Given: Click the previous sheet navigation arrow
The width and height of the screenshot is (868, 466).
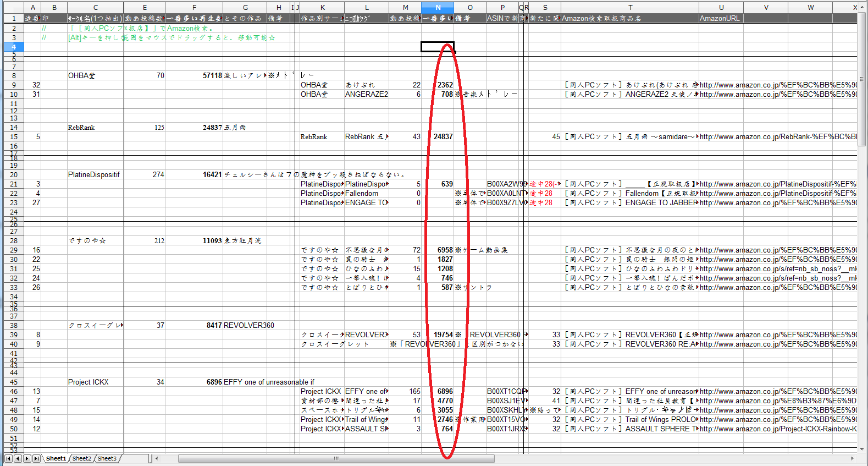Looking at the screenshot, I should point(18,458).
